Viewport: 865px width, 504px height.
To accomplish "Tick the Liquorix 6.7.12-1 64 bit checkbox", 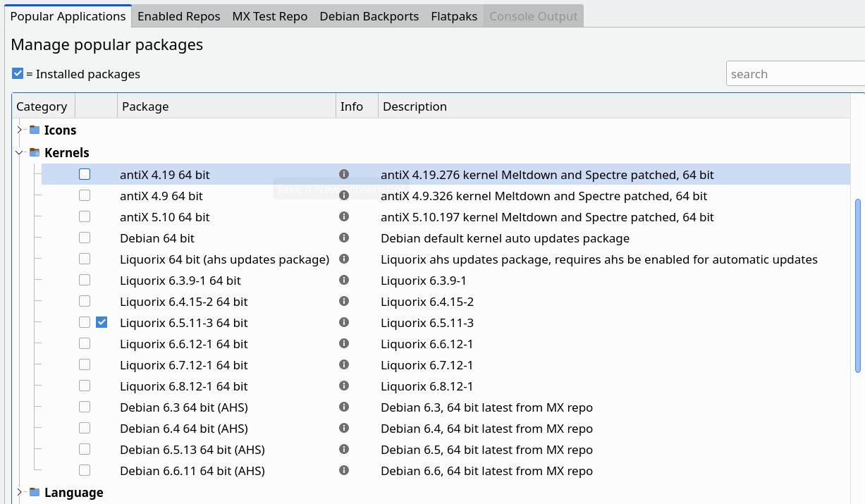I will coord(85,364).
